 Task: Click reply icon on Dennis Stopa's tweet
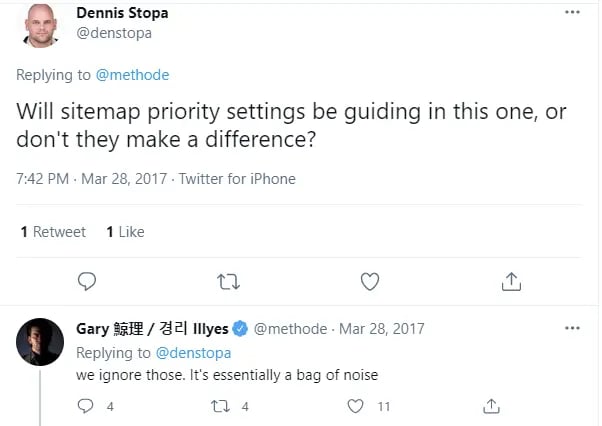87,281
